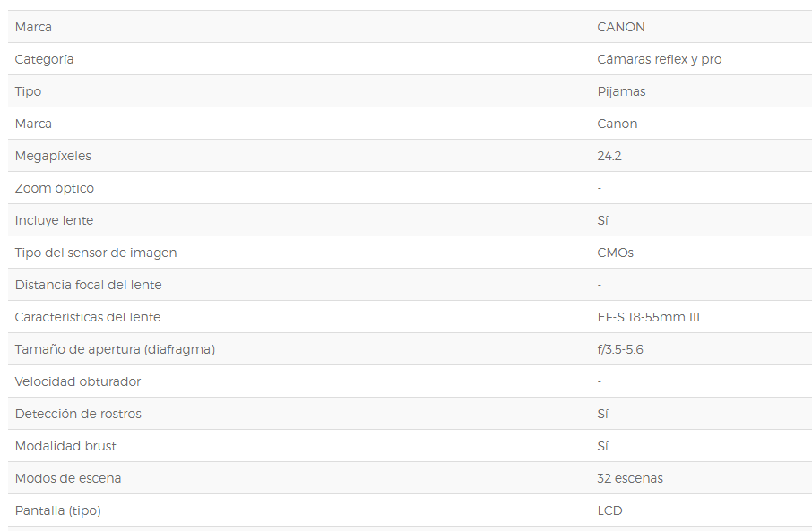Select the Pijamas value in Tipo row
This screenshot has height=531, width=812.
coord(621,91)
